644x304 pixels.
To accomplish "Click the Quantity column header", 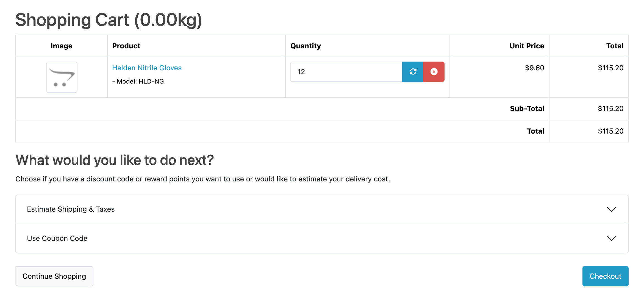I will tap(306, 46).
